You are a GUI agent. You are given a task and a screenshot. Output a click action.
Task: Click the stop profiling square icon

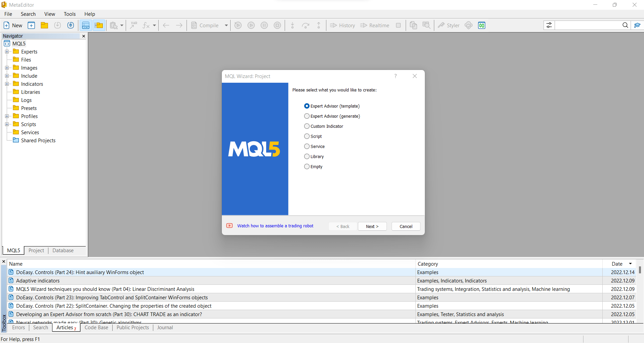pos(398,25)
